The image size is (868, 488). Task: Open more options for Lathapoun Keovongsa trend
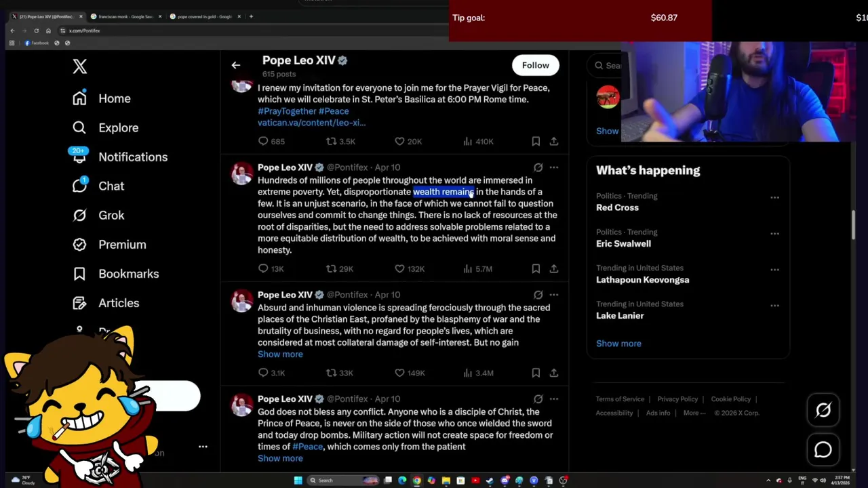click(x=774, y=269)
